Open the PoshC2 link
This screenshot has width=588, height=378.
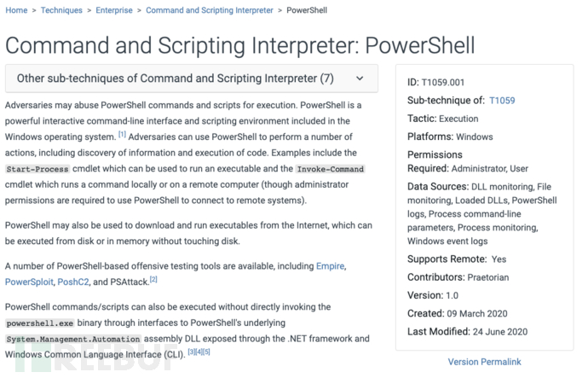[x=73, y=282]
